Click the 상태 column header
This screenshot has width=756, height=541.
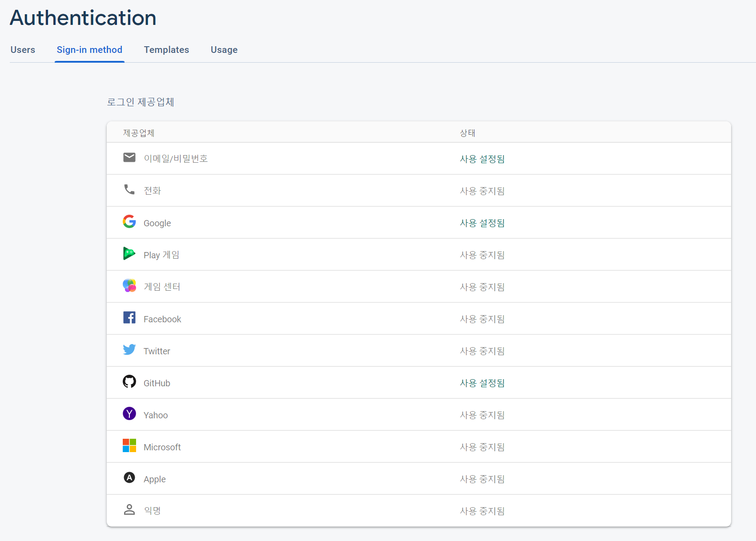(467, 133)
